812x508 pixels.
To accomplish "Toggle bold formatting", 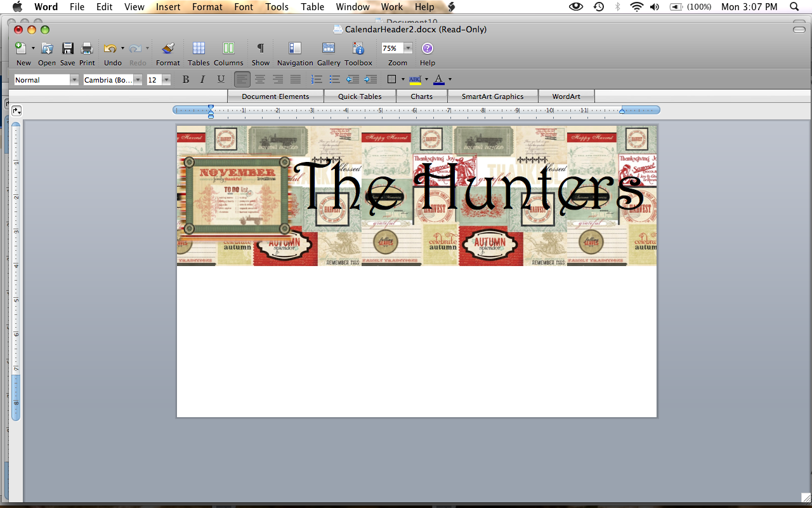I will tap(185, 79).
